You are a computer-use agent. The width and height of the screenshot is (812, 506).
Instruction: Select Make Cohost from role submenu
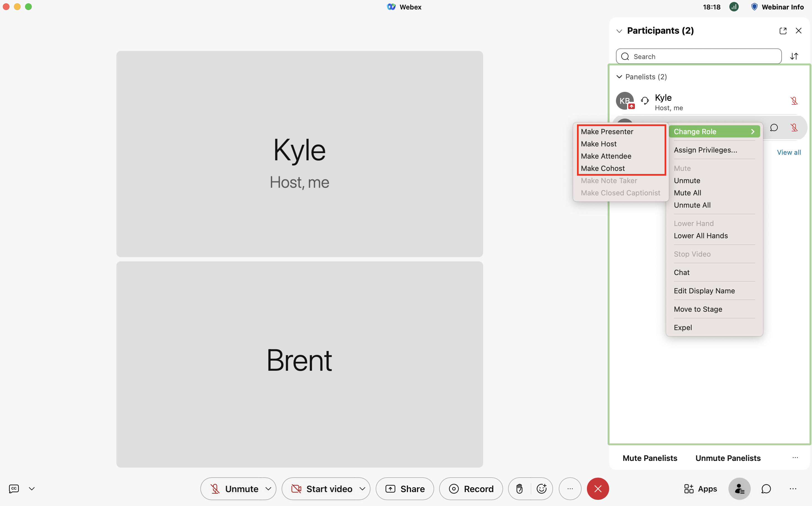click(603, 168)
